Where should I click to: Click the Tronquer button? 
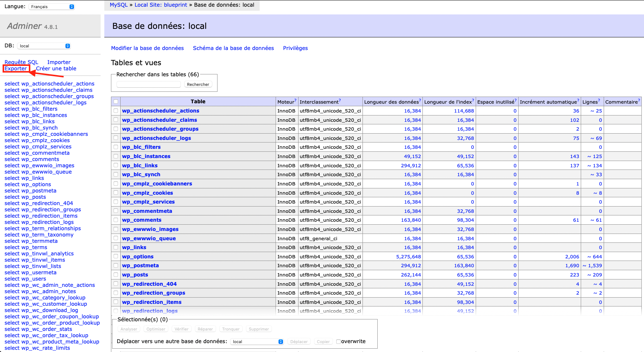coord(231,329)
